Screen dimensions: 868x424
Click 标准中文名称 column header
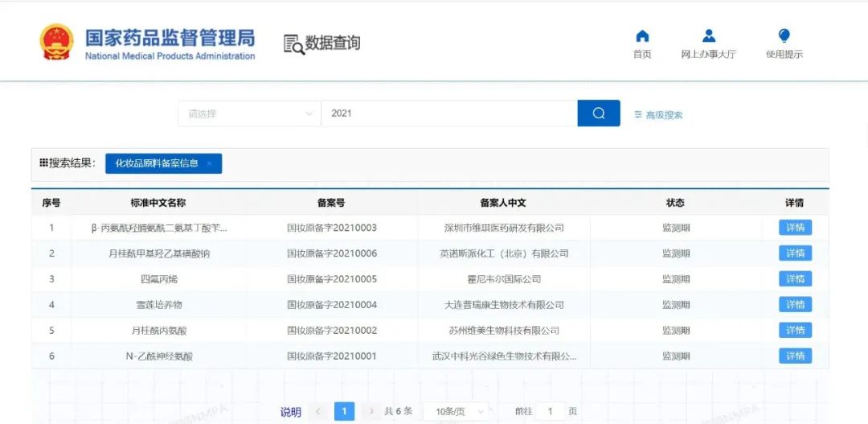(158, 203)
